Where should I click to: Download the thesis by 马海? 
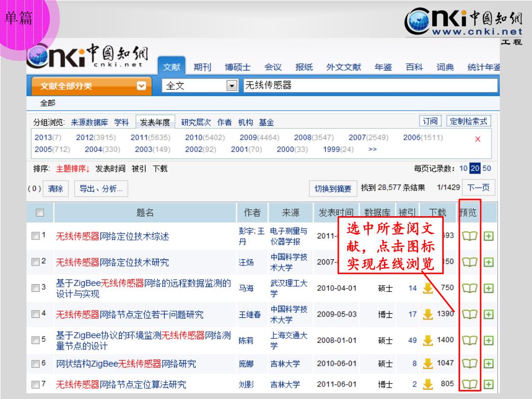click(x=428, y=288)
